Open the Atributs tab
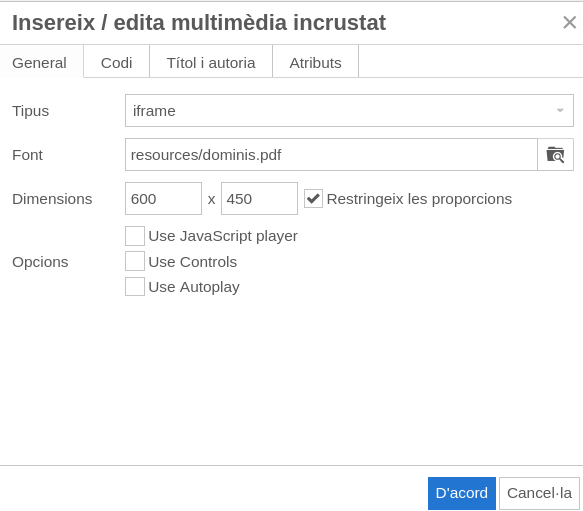Screen dimensions: 583x511 [x=315, y=62]
